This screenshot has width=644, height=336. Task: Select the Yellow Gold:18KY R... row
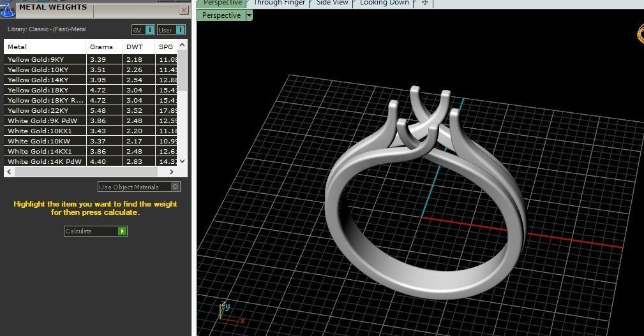[x=91, y=101]
